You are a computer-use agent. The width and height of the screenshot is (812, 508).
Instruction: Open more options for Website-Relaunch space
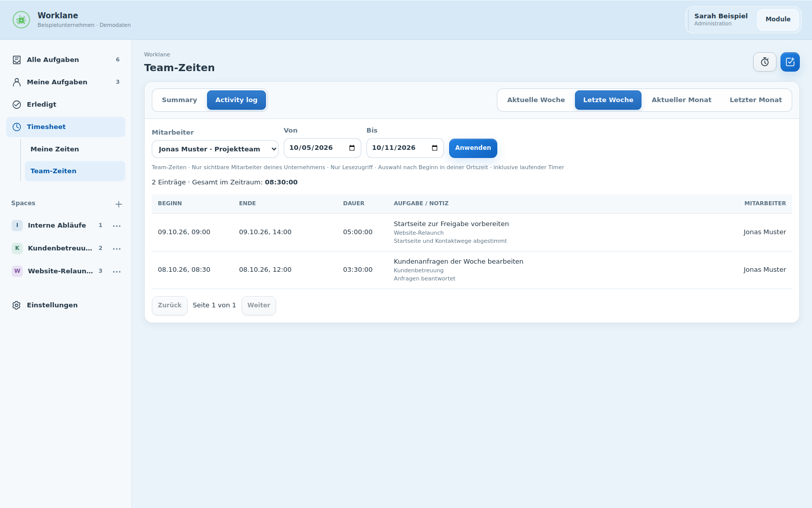pos(117,272)
